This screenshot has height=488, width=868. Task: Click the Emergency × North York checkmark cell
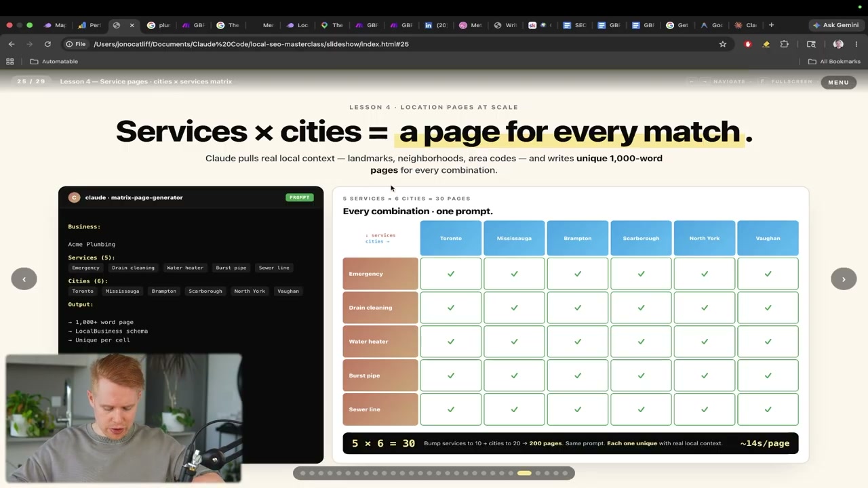[705, 274]
